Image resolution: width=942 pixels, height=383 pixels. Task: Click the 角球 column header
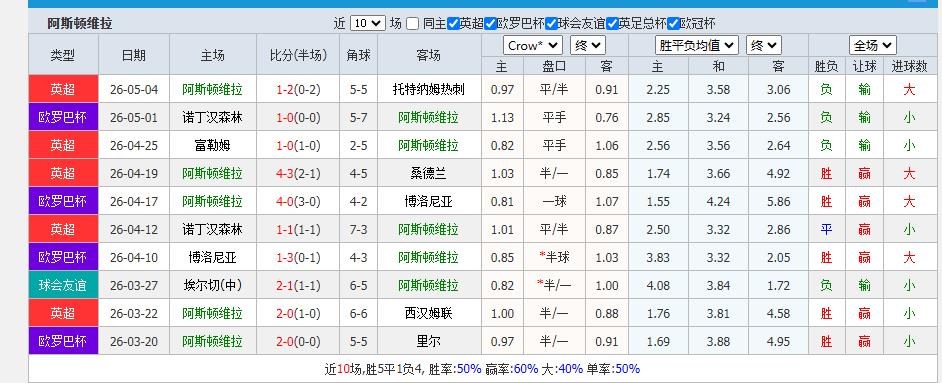point(358,55)
